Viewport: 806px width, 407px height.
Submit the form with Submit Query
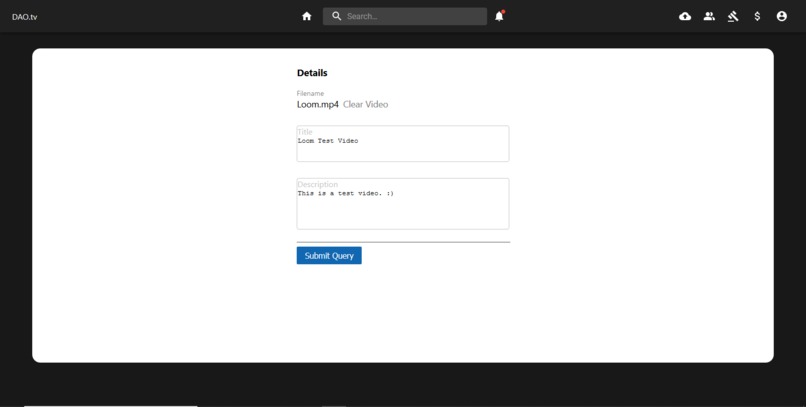coord(329,255)
